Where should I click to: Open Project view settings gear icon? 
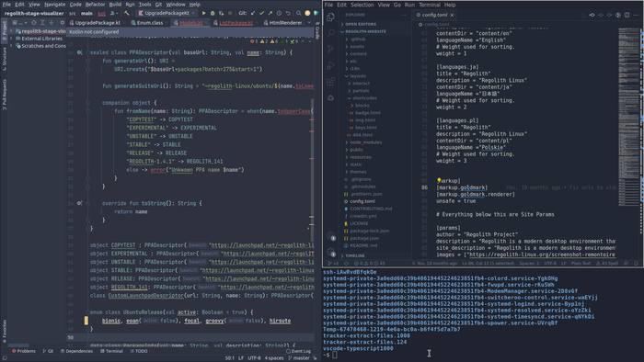(x=62, y=23)
